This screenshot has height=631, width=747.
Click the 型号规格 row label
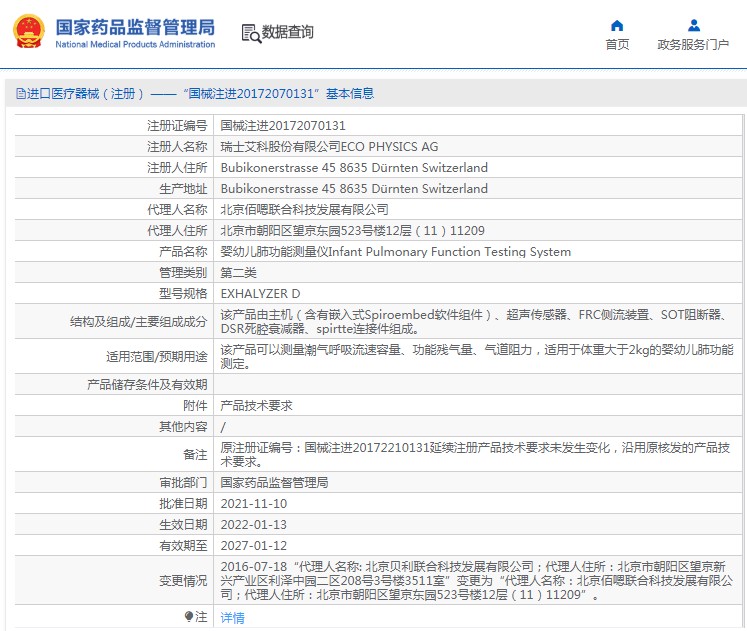click(x=183, y=293)
